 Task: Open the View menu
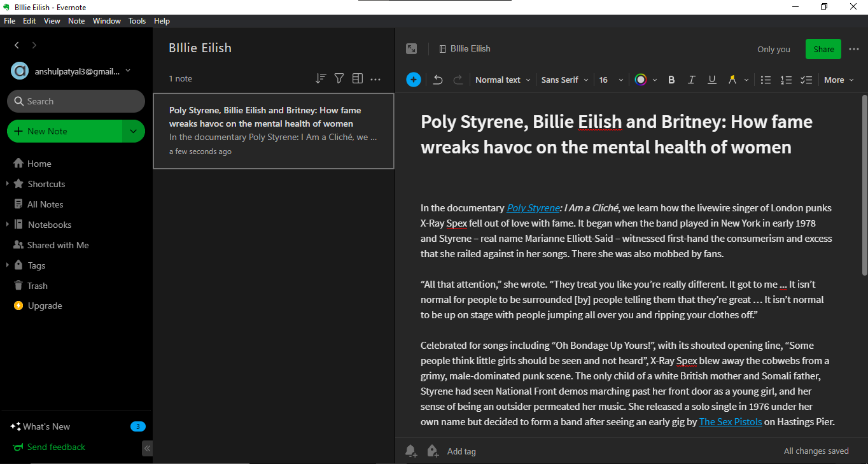(x=52, y=21)
